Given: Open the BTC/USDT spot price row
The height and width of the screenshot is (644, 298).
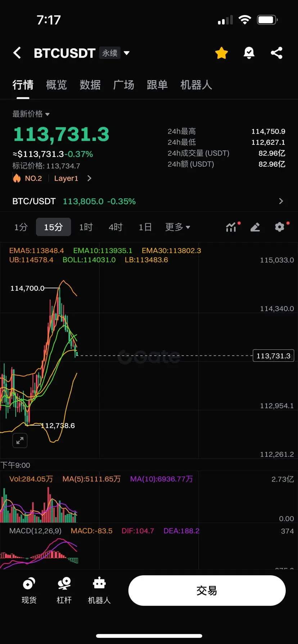Looking at the screenshot, I should (149, 201).
